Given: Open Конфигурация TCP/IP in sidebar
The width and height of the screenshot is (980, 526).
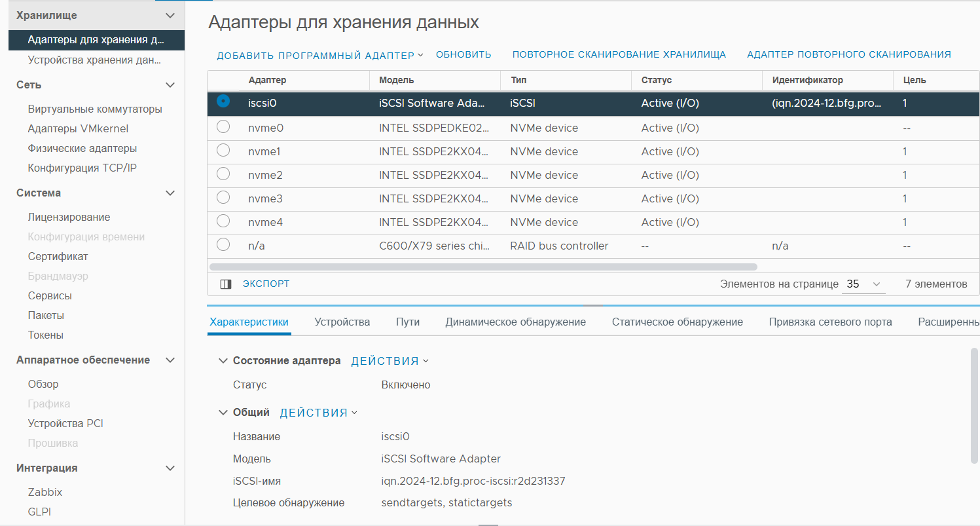Looking at the screenshot, I should pyautogui.click(x=82, y=168).
